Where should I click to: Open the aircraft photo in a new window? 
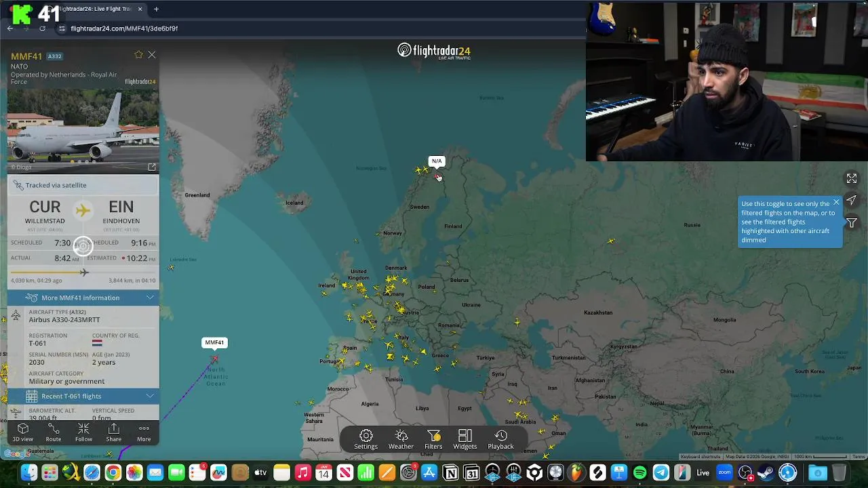(x=152, y=167)
